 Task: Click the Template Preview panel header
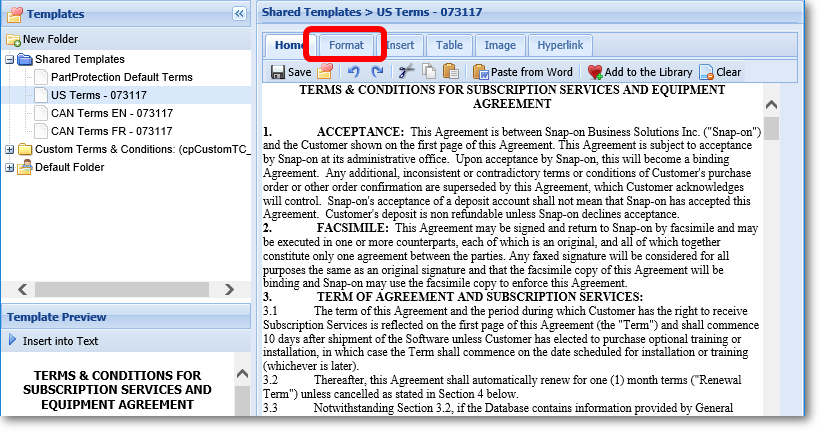click(126, 317)
